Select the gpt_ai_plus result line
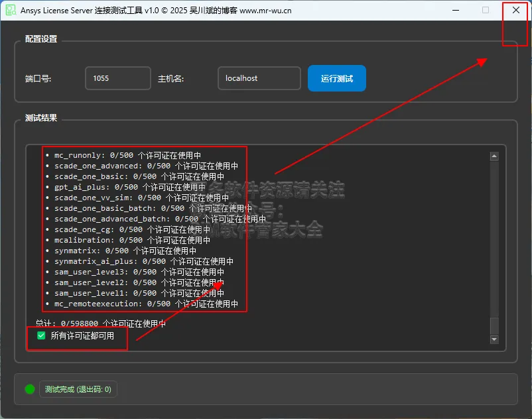Viewport: 532px width, 419px height. 126,187
